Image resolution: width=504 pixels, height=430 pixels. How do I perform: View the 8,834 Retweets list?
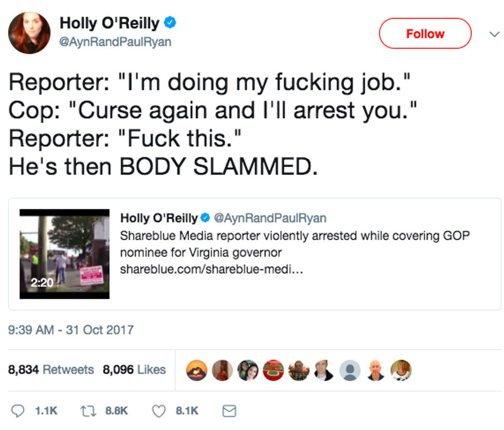(x=51, y=370)
